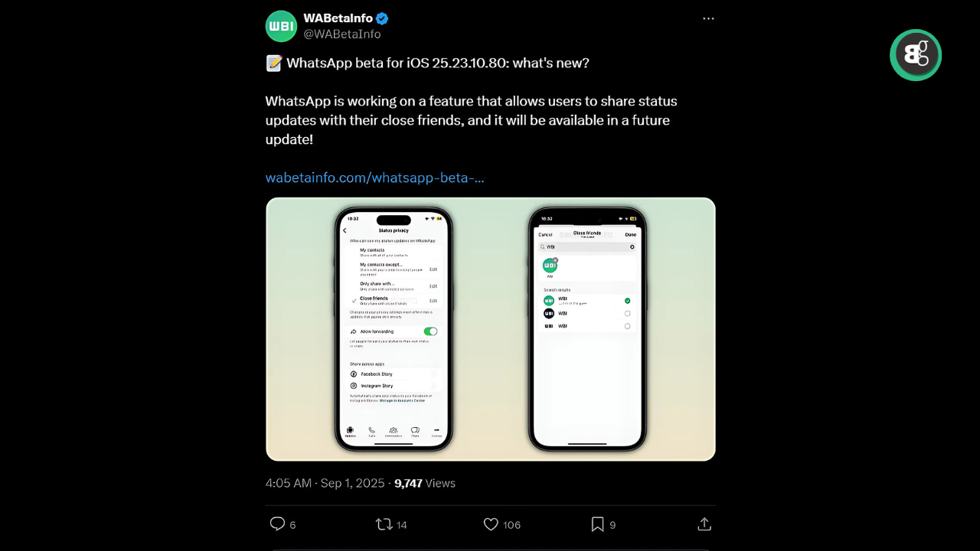Screen dimensions: 980x551
Task: Click the green circular logo at top right
Action: click(x=916, y=55)
